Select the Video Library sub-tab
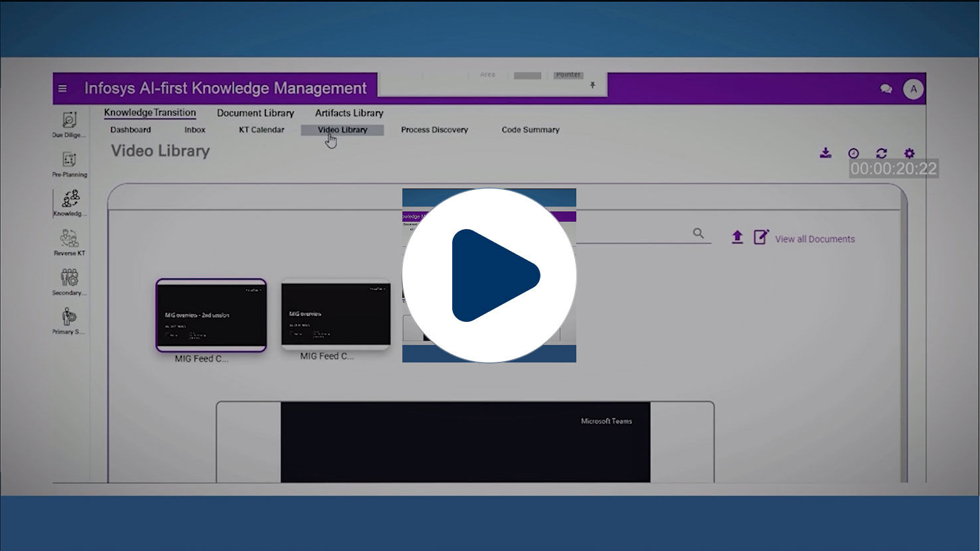Screen dimensions: 980x551 click(x=343, y=130)
